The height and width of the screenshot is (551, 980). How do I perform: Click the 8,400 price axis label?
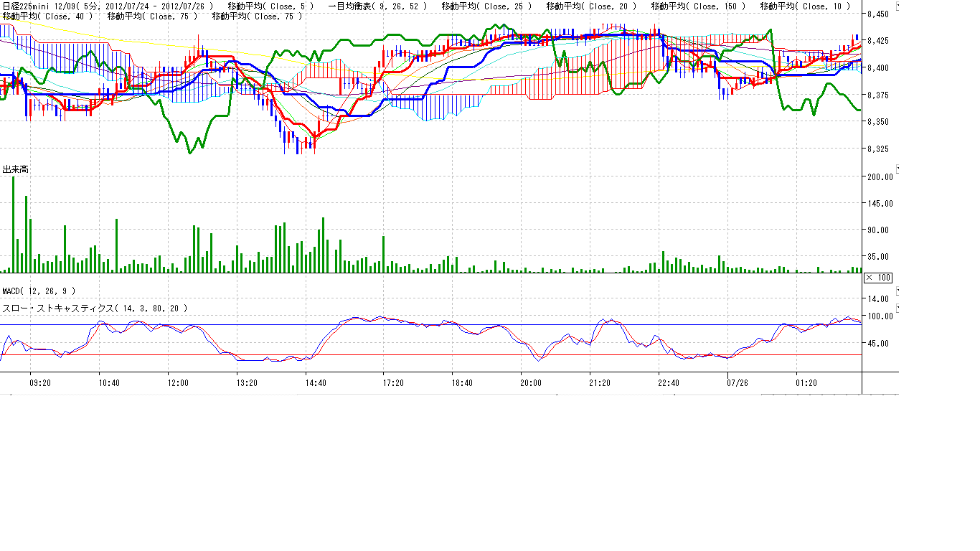(878, 68)
